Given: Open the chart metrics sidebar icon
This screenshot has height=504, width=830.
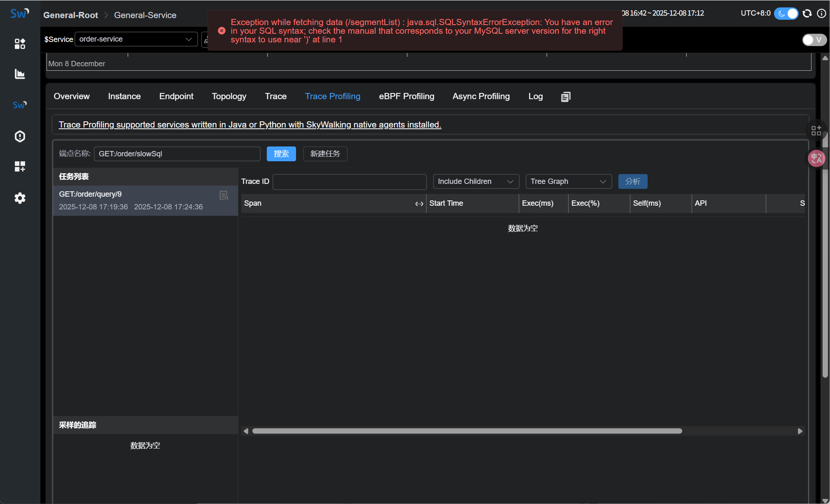Looking at the screenshot, I should click(x=20, y=74).
